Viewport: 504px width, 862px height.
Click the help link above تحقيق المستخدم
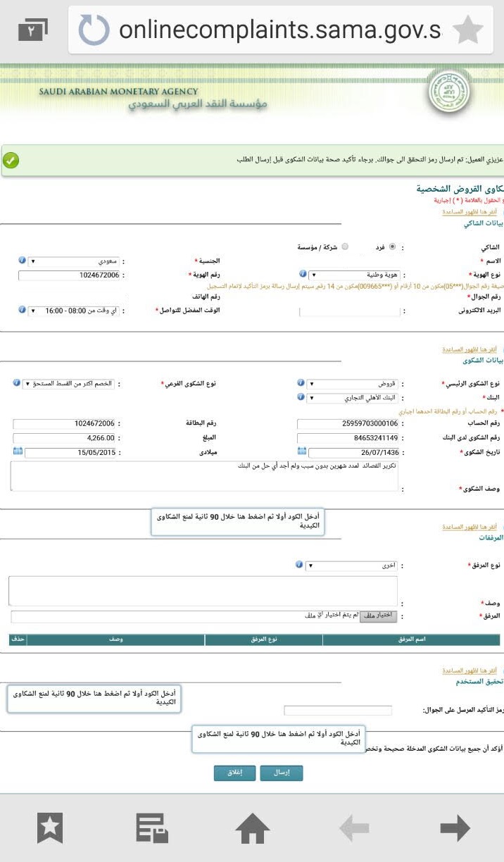(470, 671)
